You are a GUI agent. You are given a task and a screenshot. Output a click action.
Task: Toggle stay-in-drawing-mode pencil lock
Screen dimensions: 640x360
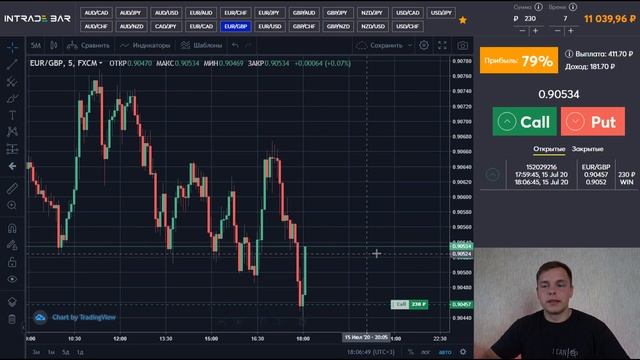12,245
